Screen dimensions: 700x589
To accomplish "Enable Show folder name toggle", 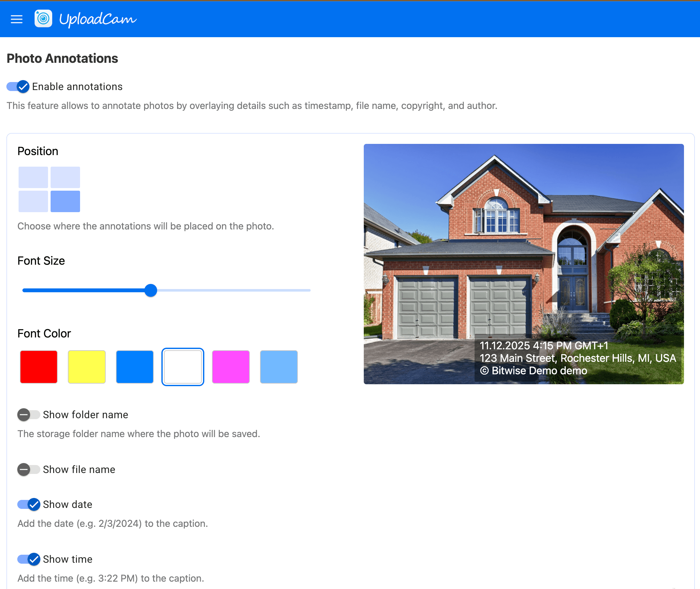I will [x=29, y=415].
